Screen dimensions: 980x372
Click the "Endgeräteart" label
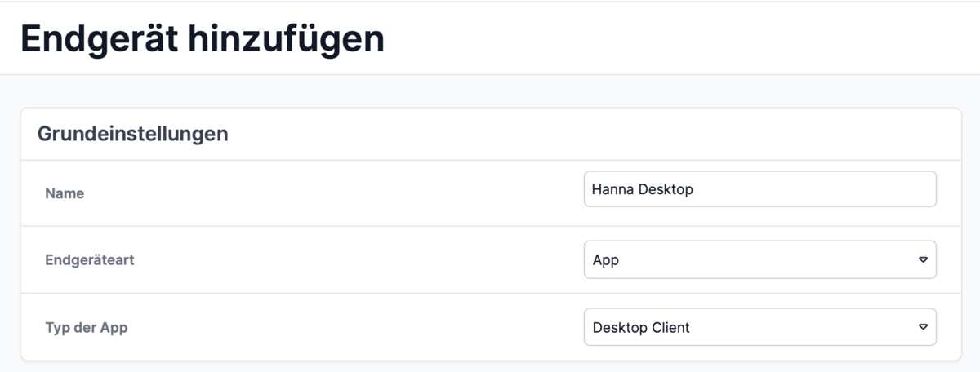(x=89, y=260)
